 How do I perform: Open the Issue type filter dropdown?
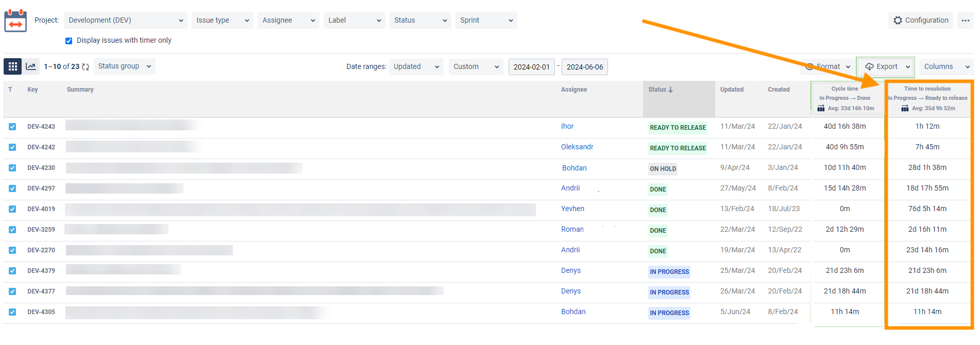(x=223, y=21)
